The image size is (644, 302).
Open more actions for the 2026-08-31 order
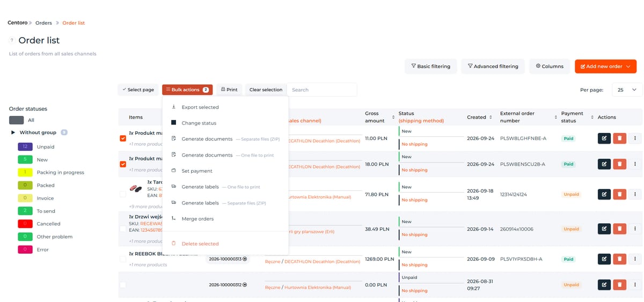(x=635, y=285)
